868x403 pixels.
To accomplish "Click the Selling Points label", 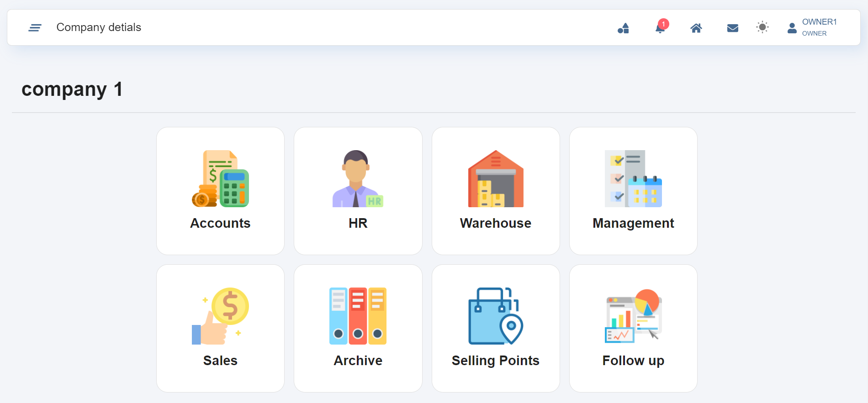I will pos(496,361).
